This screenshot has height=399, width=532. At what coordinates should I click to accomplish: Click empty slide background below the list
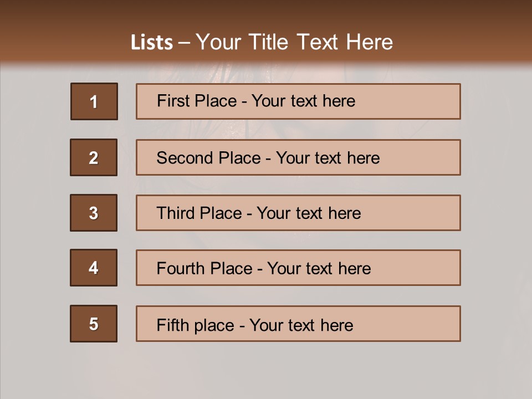(x=266, y=371)
